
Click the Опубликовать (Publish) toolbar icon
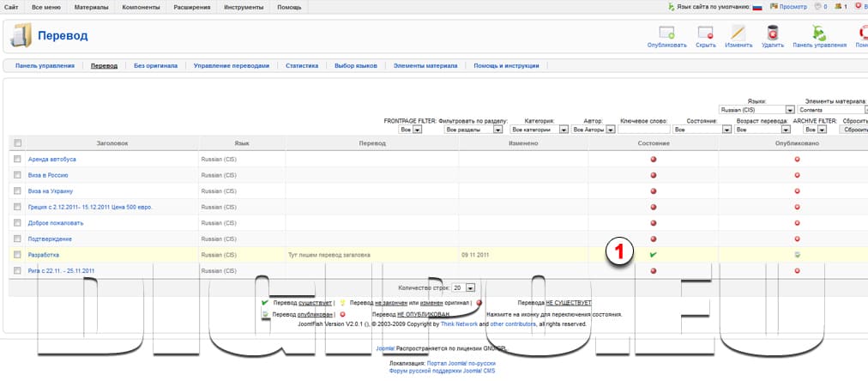(666, 33)
